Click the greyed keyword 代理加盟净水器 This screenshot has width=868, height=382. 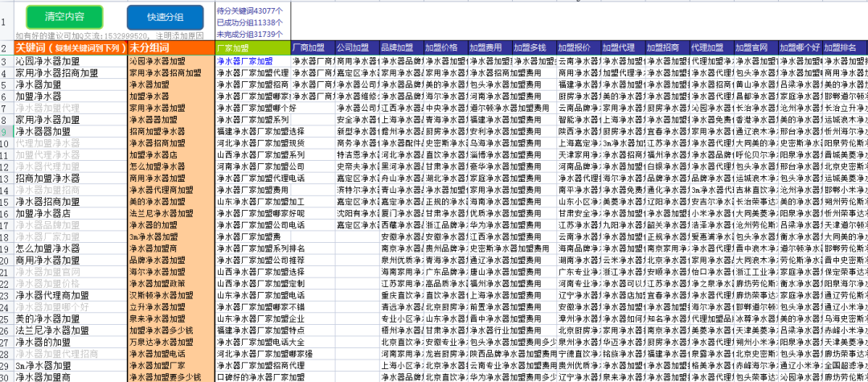pyautogui.click(x=71, y=143)
